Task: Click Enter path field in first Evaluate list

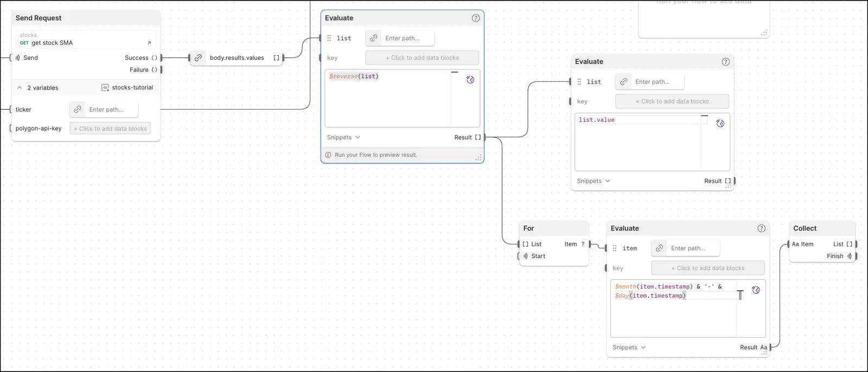Action: click(x=407, y=38)
